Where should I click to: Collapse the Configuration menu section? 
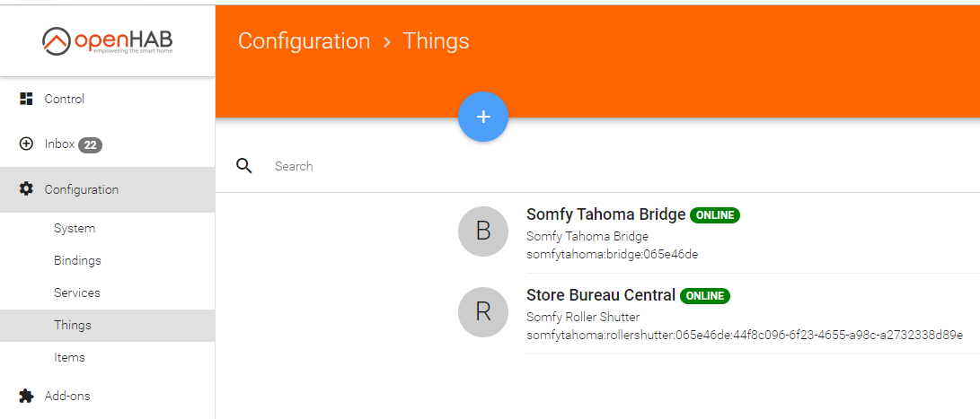[x=108, y=189]
